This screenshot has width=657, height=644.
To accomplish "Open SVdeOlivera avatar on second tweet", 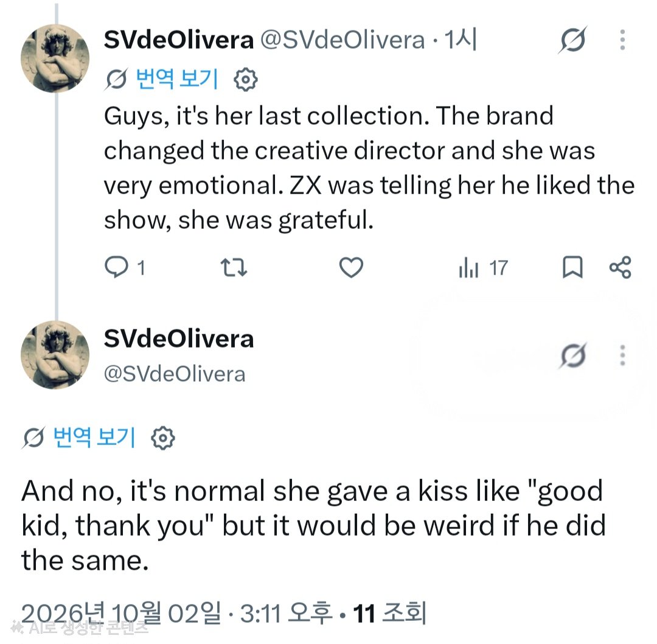I will click(x=55, y=355).
